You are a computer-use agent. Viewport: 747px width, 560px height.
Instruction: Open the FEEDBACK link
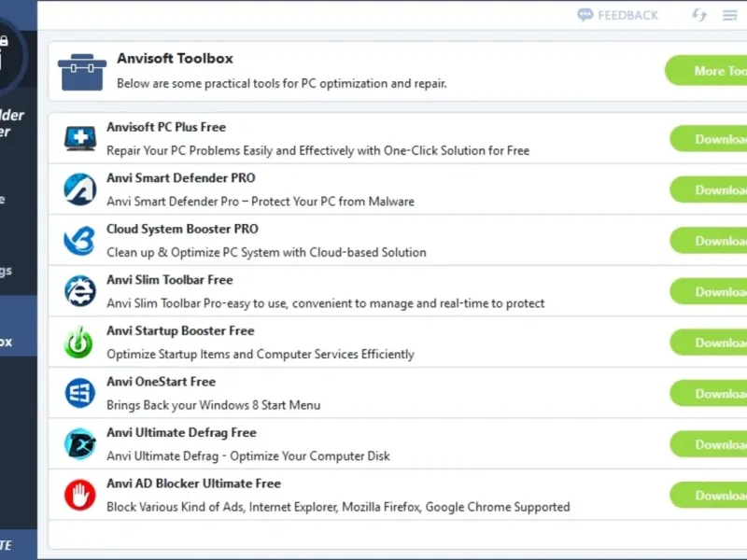click(617, 15)
